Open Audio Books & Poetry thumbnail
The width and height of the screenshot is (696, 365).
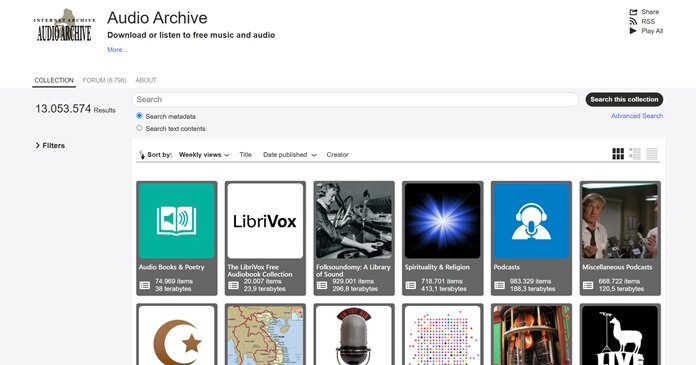tap(177, 221)
